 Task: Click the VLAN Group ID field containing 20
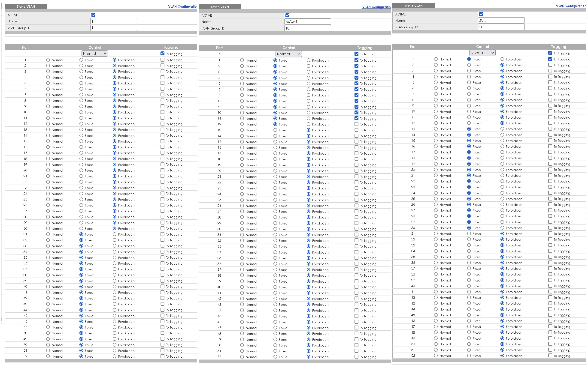[x=501, y=27]
